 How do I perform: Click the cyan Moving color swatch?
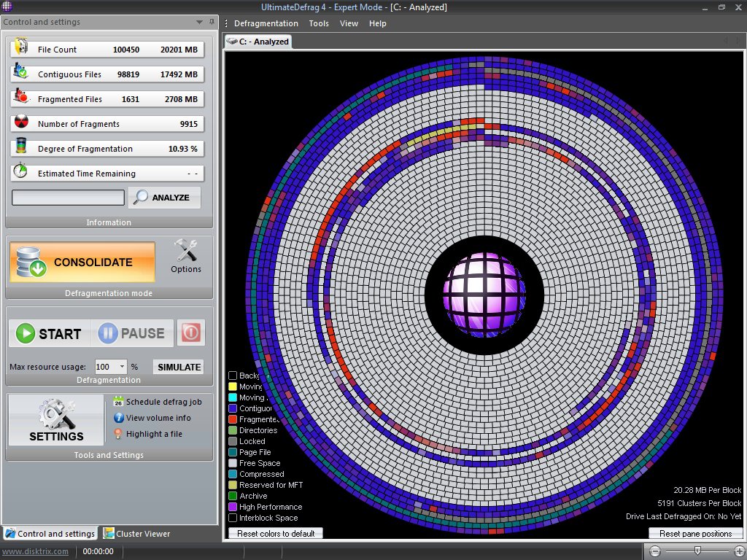pos(233,397)
